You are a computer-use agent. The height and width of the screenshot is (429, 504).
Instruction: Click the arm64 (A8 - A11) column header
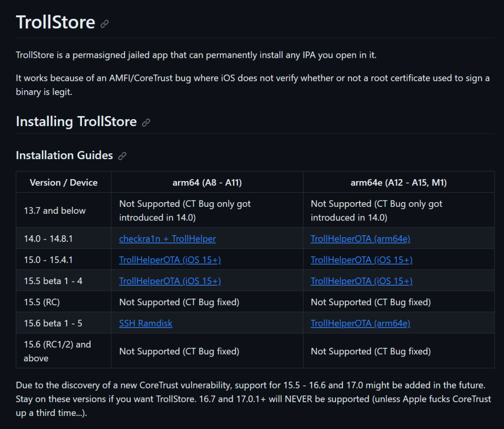pos(207,183)
